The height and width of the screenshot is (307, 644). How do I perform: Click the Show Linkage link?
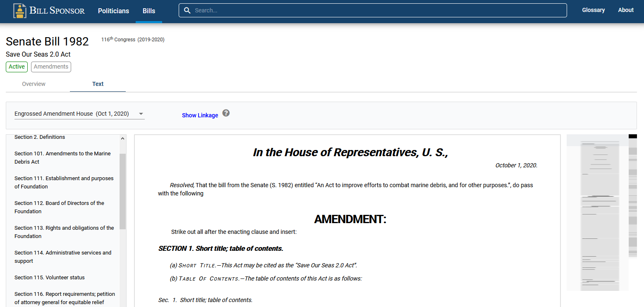click(200, 115)
